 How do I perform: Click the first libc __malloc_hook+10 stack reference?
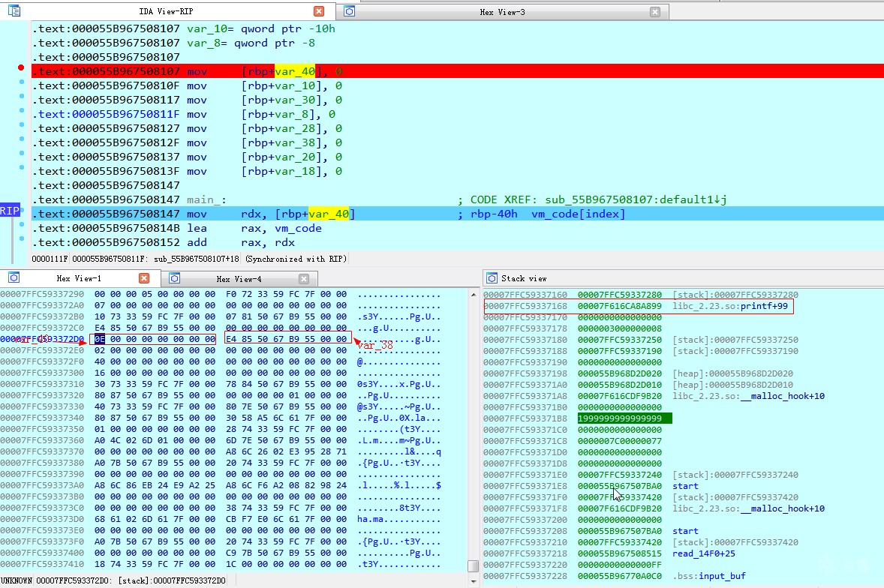(x=748, y=396)
